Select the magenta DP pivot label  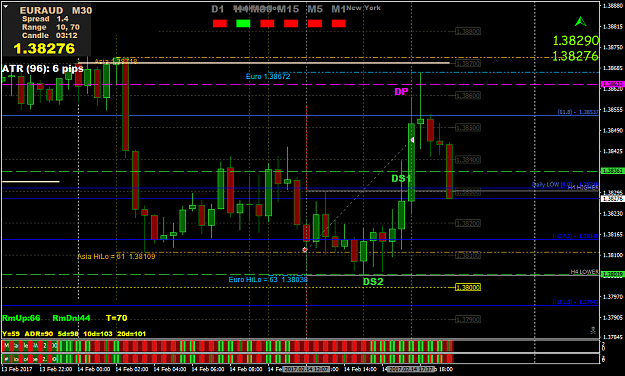(401, 92)
